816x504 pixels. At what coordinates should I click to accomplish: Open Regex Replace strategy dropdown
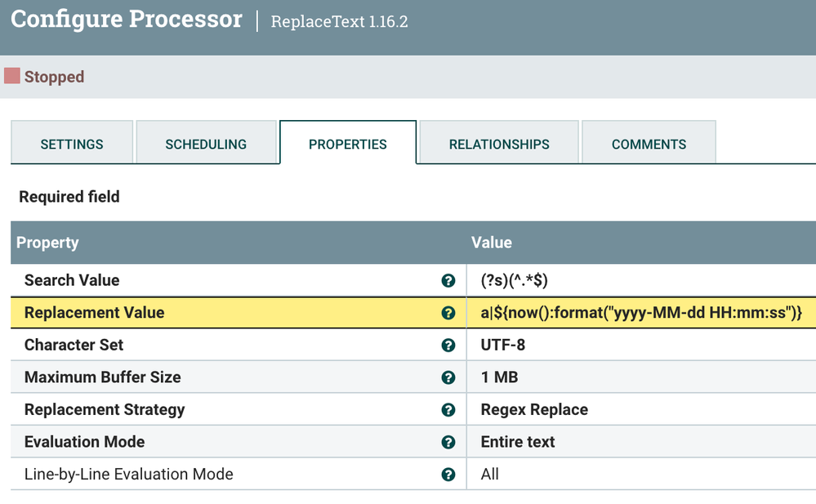[x=641, y=410]
